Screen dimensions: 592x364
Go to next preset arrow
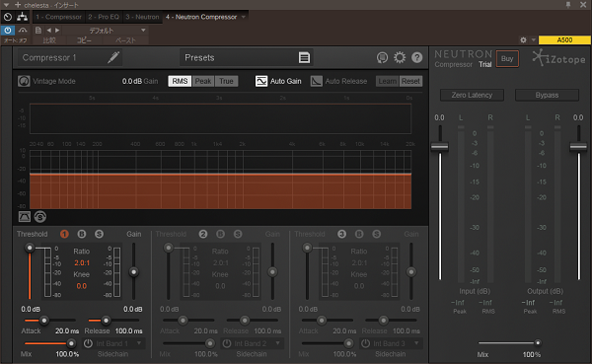(x=57, y=31)
